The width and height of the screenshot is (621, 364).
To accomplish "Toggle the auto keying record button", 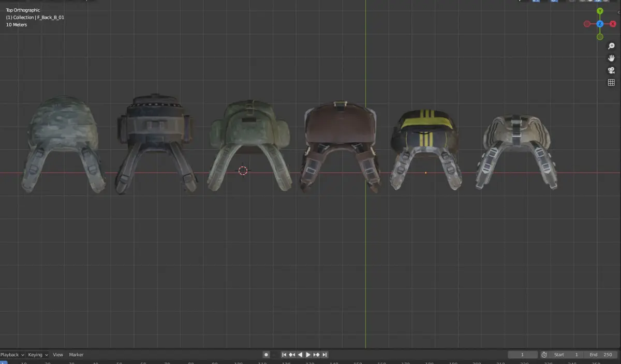I will click(x=266, y=355).
